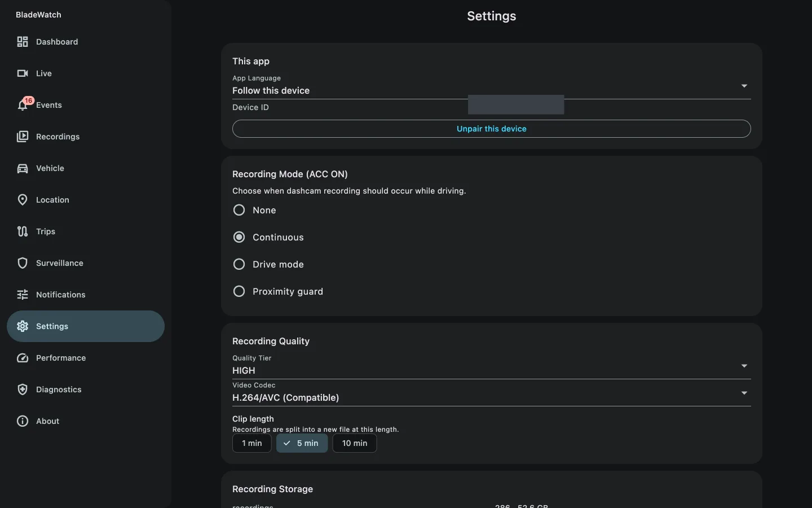
Task: Set clip length to 10 min
Action: point(355,443)
